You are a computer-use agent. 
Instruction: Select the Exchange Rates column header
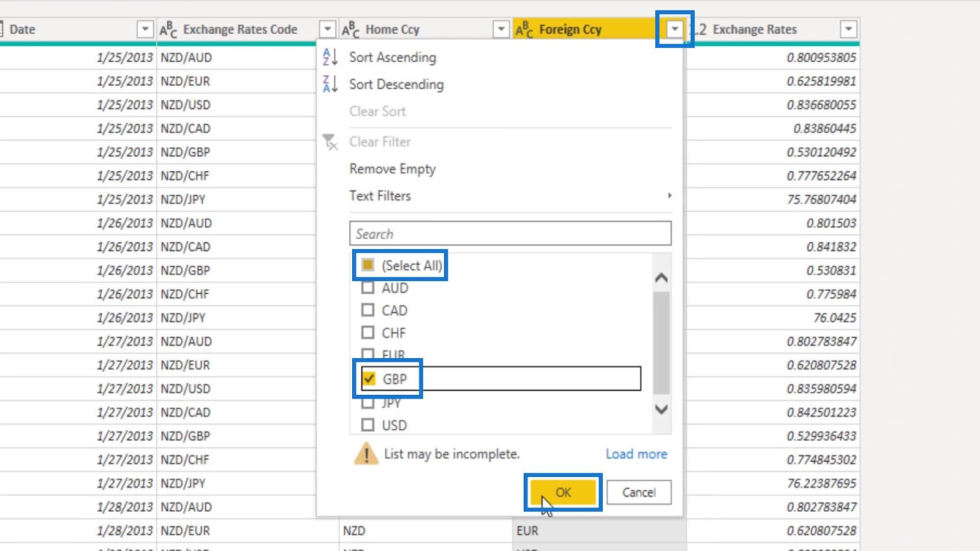(773, 29)
